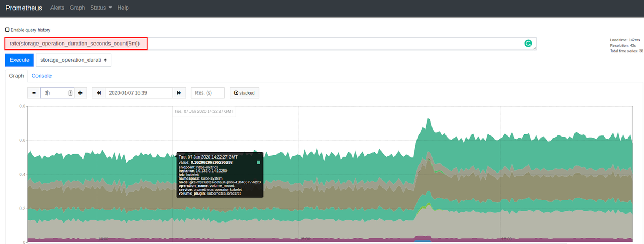Image resolution: width=644 pixels, height=244 pixels.
Task: Click the green series swatch in tooltip
Action: coord(258,162)
